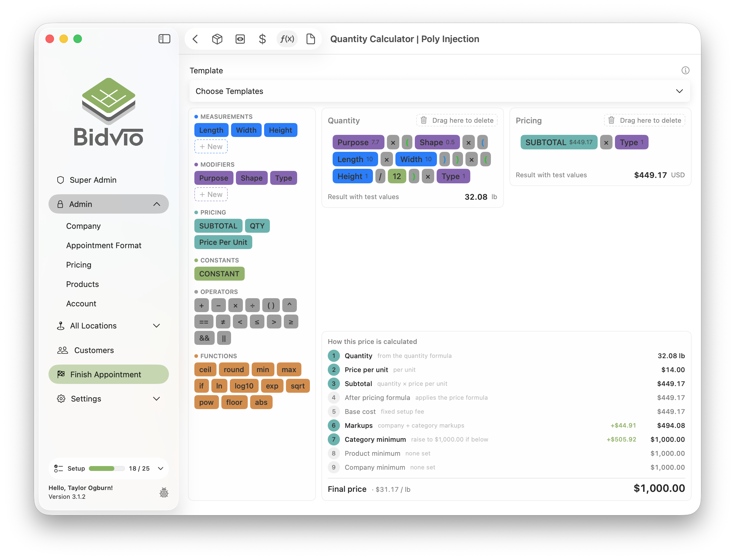
Task: Click the Quantity trash delete icon
Action: [424, 120]
